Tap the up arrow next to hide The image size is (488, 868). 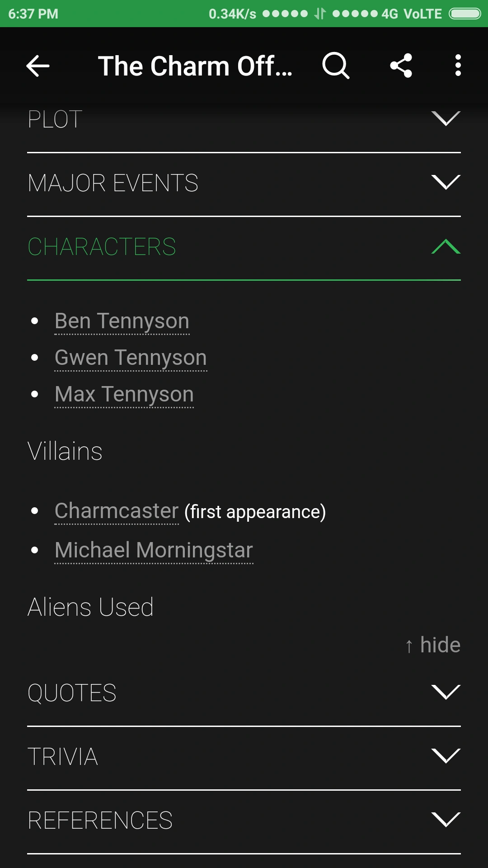409,645
